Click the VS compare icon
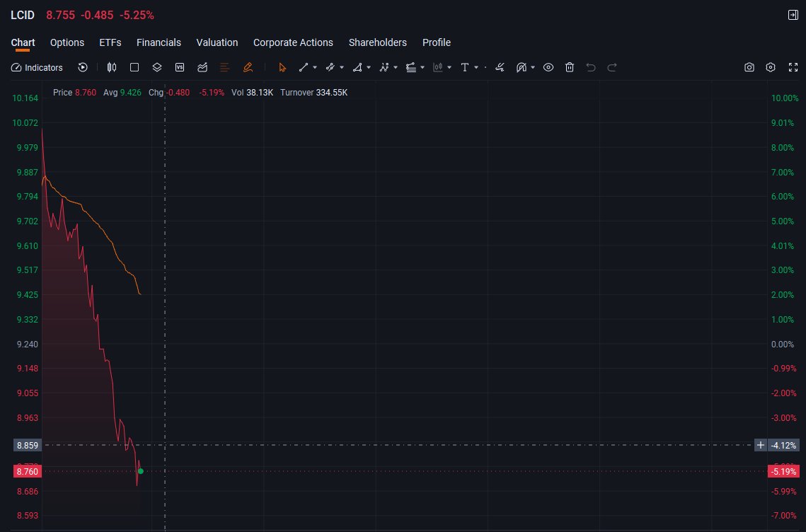The width and height of the screenshot is (806, 532). pos(180,67)
